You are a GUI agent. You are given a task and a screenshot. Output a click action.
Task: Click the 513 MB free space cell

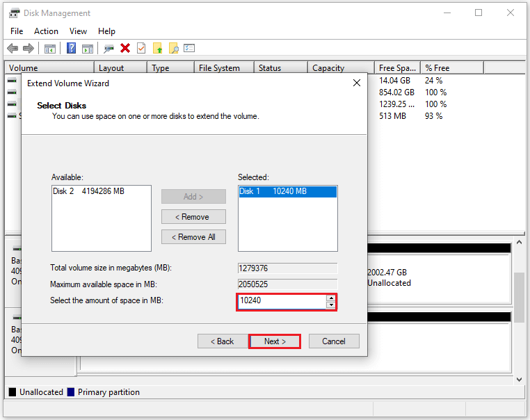point(392,116)
